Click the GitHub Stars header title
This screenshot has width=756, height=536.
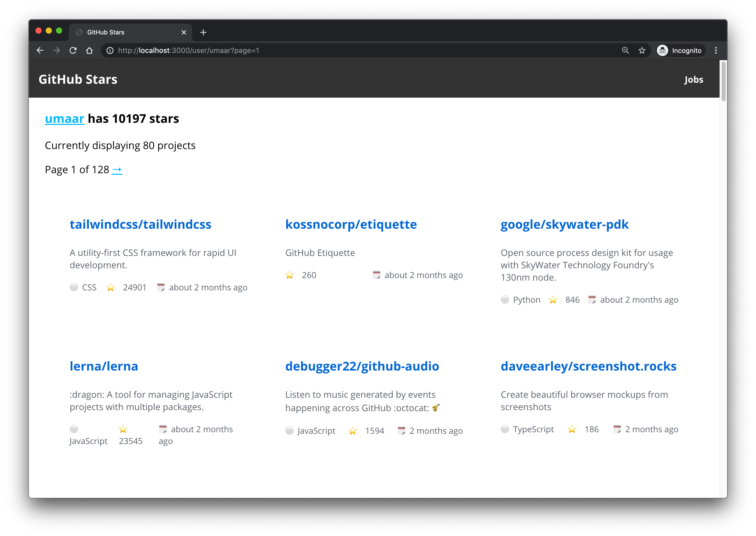coord(78,80)
